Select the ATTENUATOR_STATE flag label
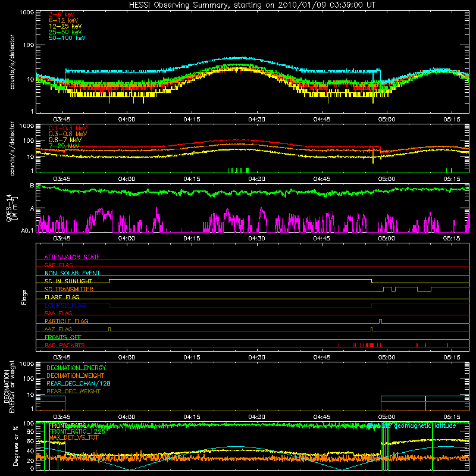Viewport: 476px width, 476px height. click(x=72, y=257)
